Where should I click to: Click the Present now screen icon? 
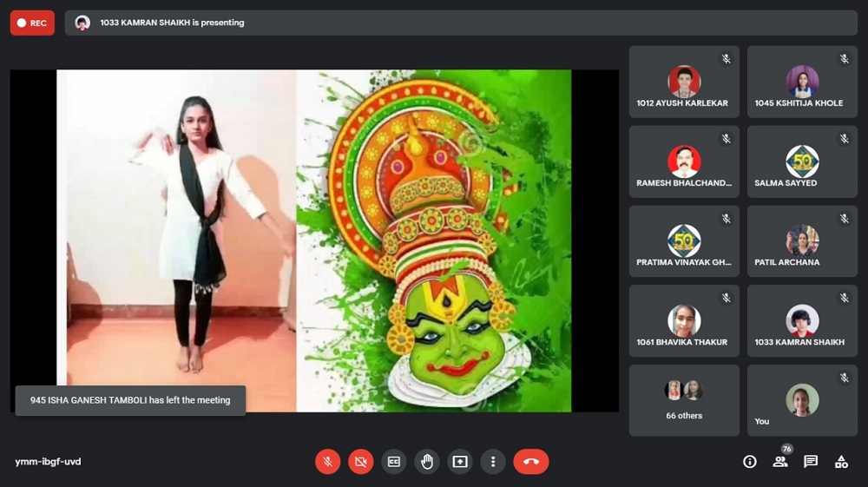click(x=459, y=462)
